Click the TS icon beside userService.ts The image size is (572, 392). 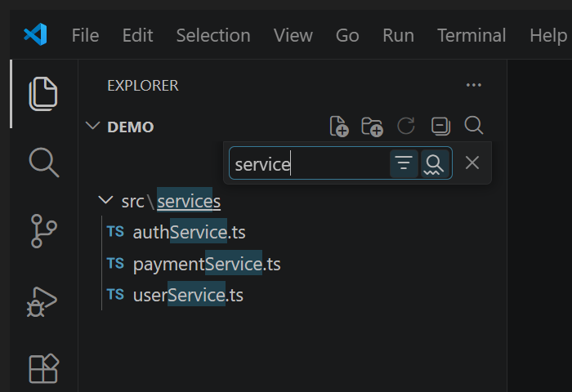pyautogui.click(x=115, y=294)
